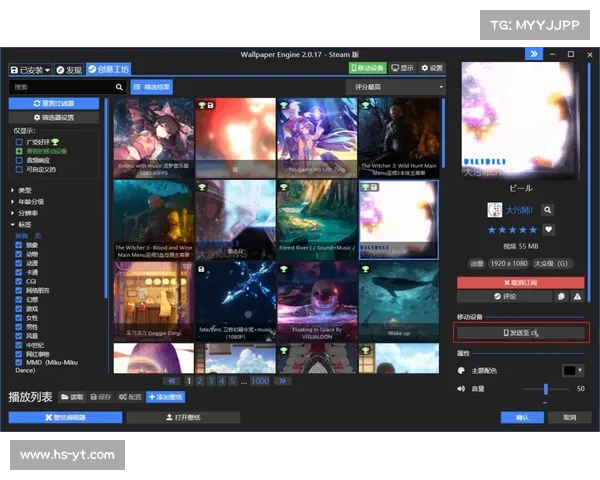Click 保存 save playlist button
This screenshot has width=600, height=480.
click(101, 397)
